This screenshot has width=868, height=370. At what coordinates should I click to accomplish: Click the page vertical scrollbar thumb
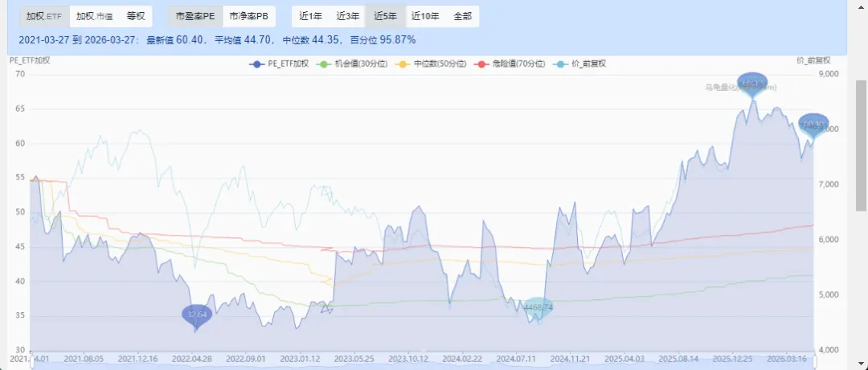click(862, 145)
